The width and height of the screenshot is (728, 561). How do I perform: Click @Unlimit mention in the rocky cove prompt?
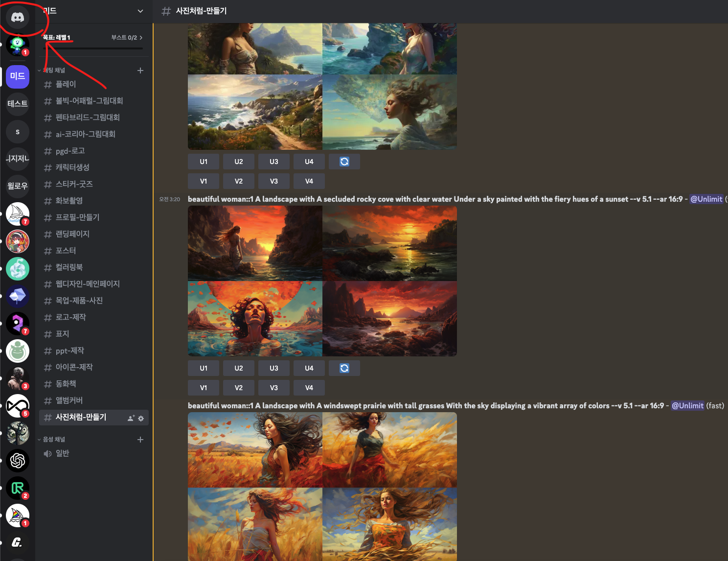point(706,199)
